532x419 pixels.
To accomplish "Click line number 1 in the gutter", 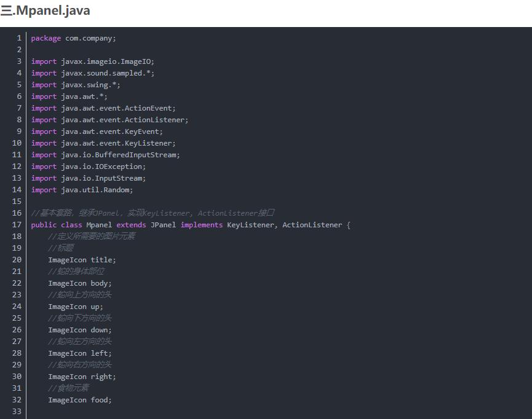I will 20,38.
